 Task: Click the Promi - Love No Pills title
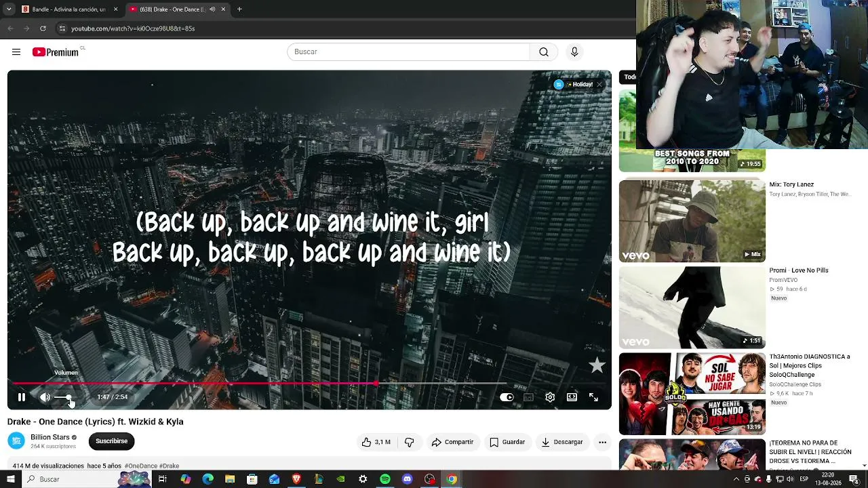pyautogui.click(x=799, y=270)
